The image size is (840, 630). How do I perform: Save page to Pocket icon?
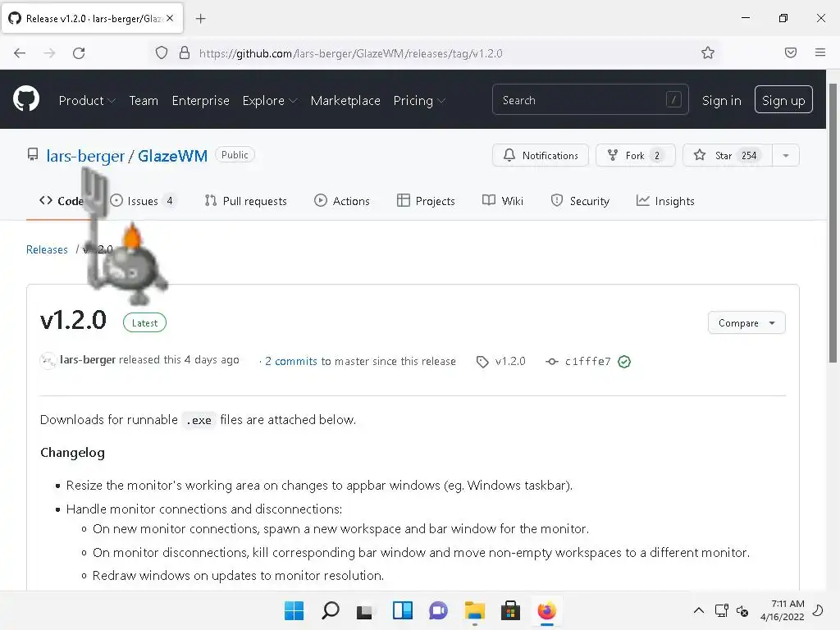click(790, 52)
